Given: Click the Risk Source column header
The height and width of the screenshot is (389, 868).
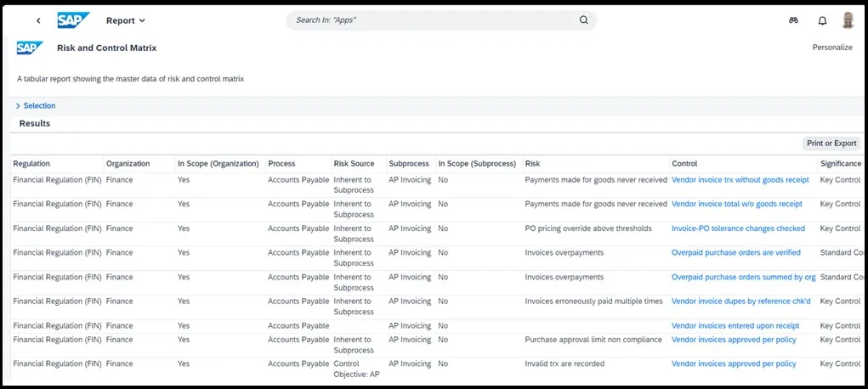Looking at the screenshot, I should 355,164.
